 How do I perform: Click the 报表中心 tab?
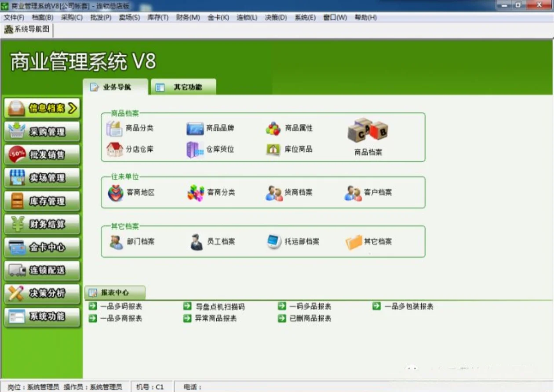coord(114,292)
